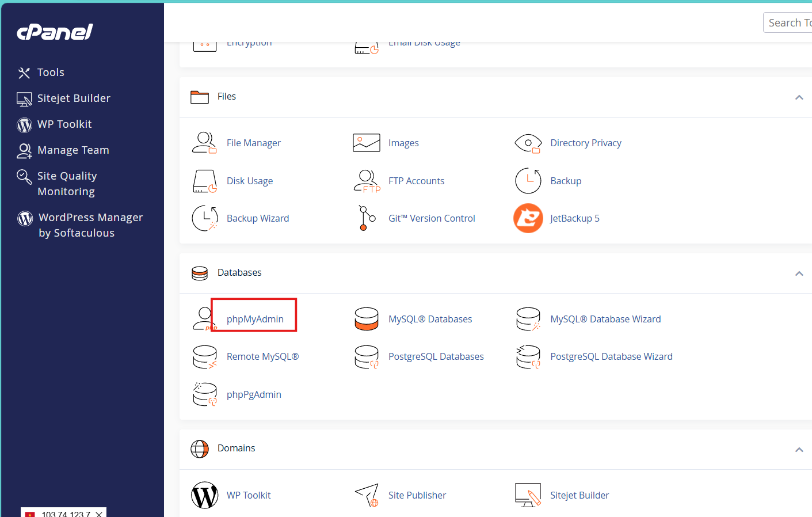Open Site Quality Monitoring in sidebar

(x=67, y=184)
